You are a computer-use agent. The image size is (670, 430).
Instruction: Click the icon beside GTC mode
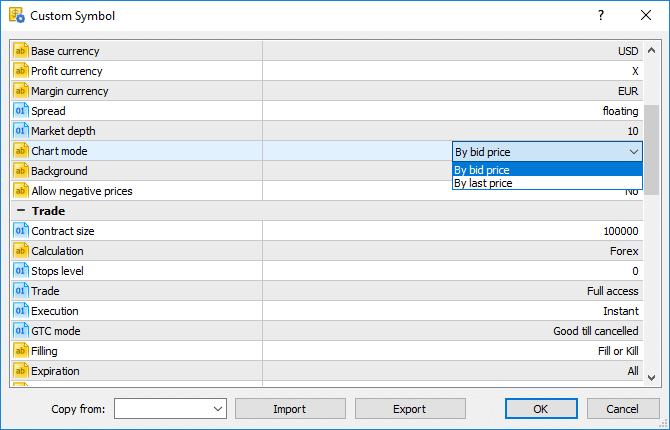(20, 331)
